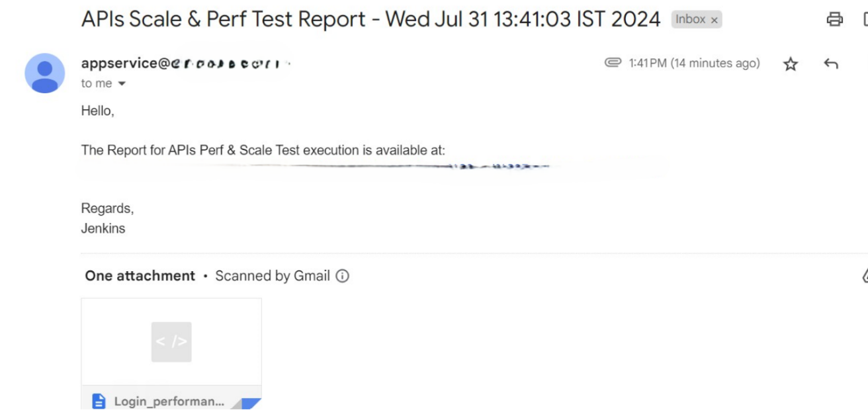Click the "One attachment" heading
868x418 pixels.
click(x=140, y=276)
